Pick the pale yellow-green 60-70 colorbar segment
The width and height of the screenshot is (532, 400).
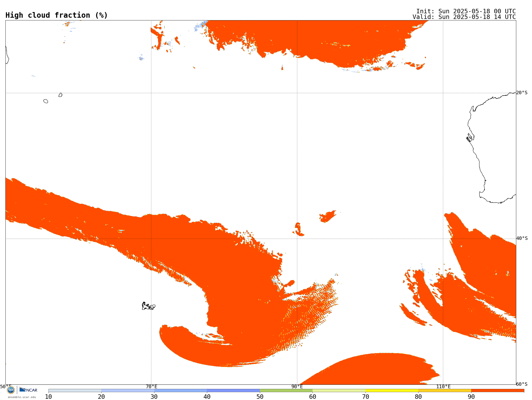click(339, 391)
